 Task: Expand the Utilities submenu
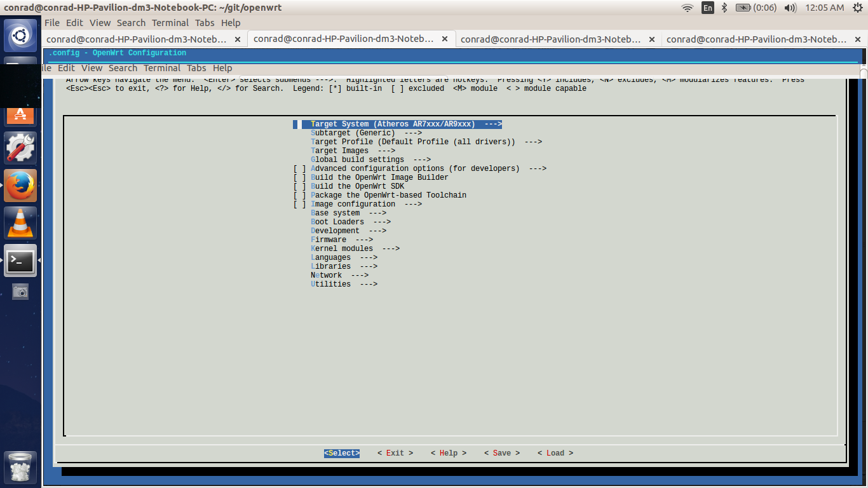344,285
